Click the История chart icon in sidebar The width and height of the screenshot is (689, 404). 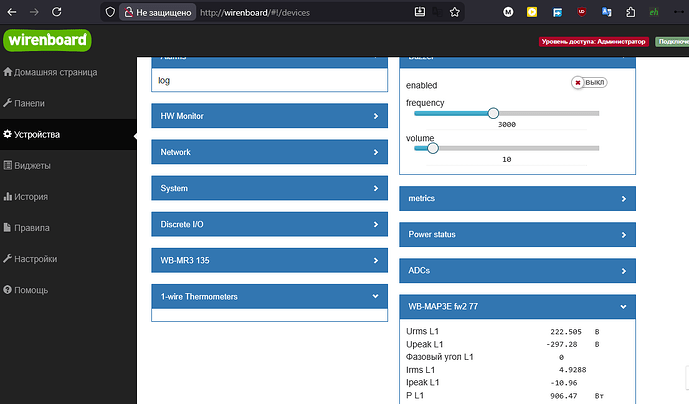coord(8,197)
